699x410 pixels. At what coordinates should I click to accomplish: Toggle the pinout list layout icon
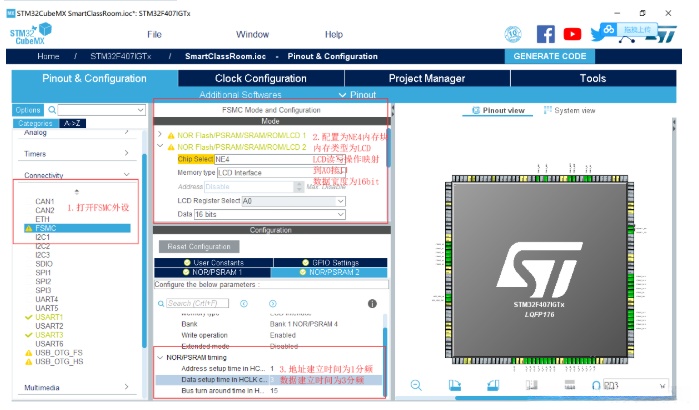[570, 385]
